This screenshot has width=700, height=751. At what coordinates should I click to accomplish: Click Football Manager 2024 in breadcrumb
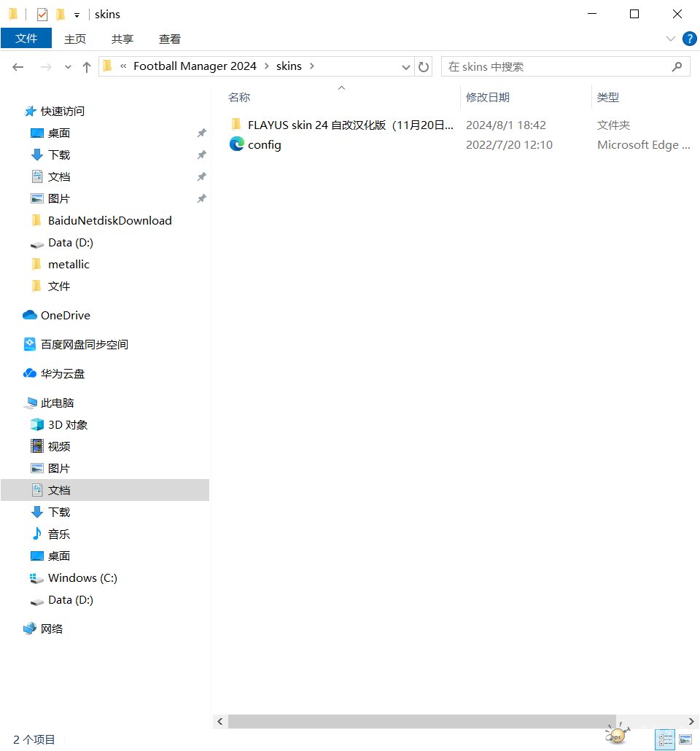coord(195,66)
